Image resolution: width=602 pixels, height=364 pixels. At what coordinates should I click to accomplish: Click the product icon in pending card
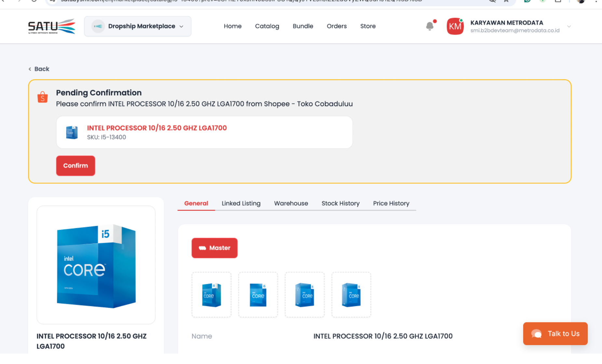[x=72, y=132]
